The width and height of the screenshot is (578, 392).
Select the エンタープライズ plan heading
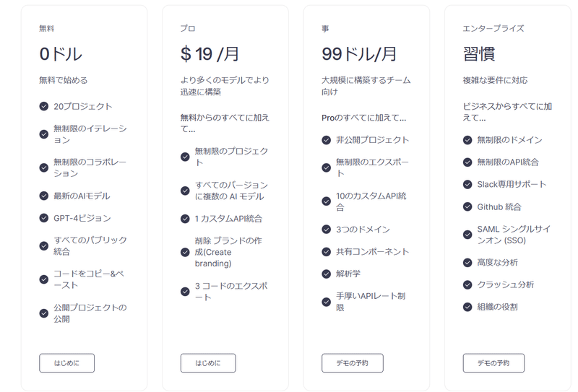[x=493, y=28]
